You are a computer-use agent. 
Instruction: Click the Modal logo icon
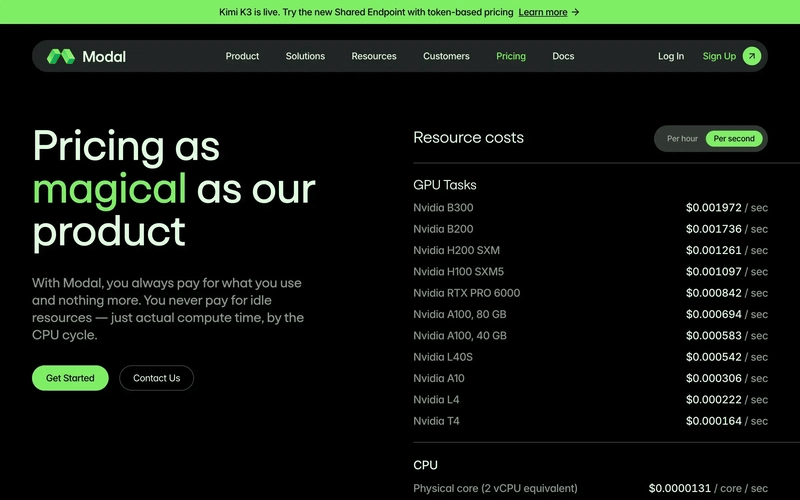coord(61,56)
